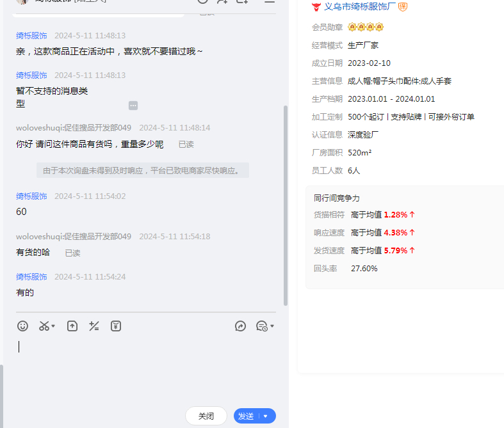The height and width of the screenshot is (428, 504).
Task: Click the gold member medal icons
Action: (365, 27)
